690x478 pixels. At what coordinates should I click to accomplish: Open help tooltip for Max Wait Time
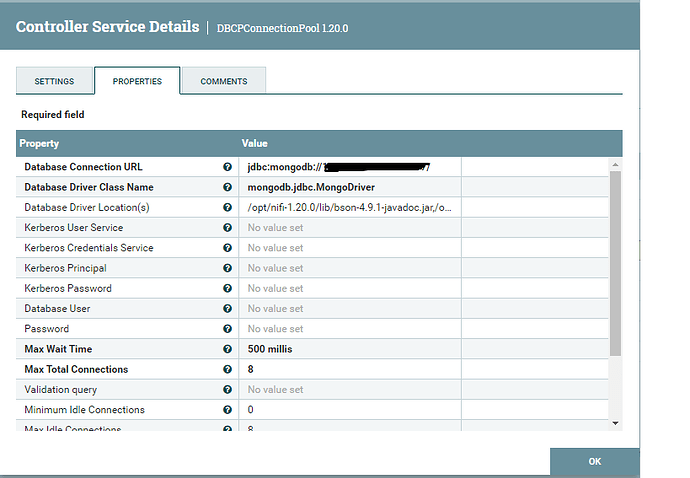pos(228,349)
